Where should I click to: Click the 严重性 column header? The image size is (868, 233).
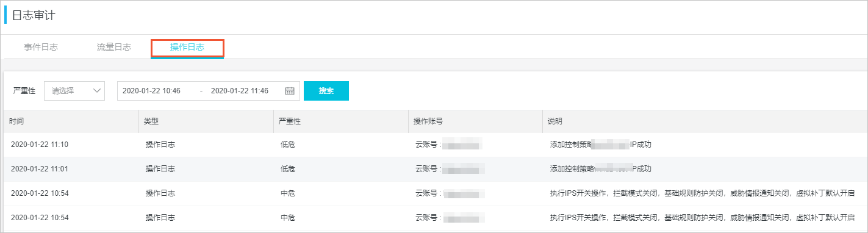290,121
